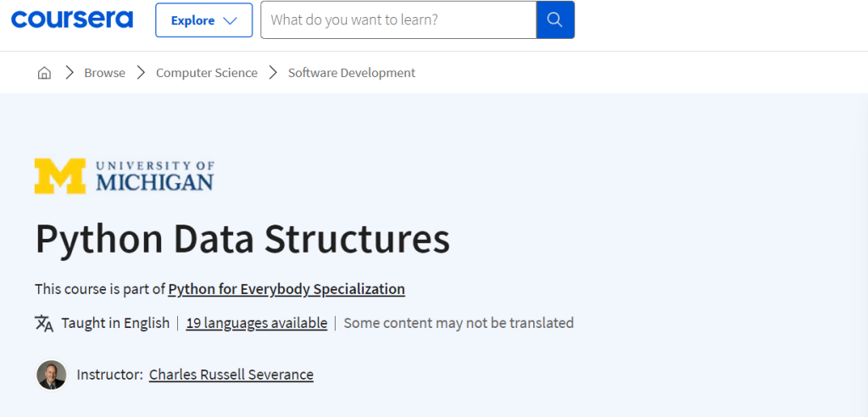Visit Charles Russell Severance's instructor page

click(x=231, y=375)
